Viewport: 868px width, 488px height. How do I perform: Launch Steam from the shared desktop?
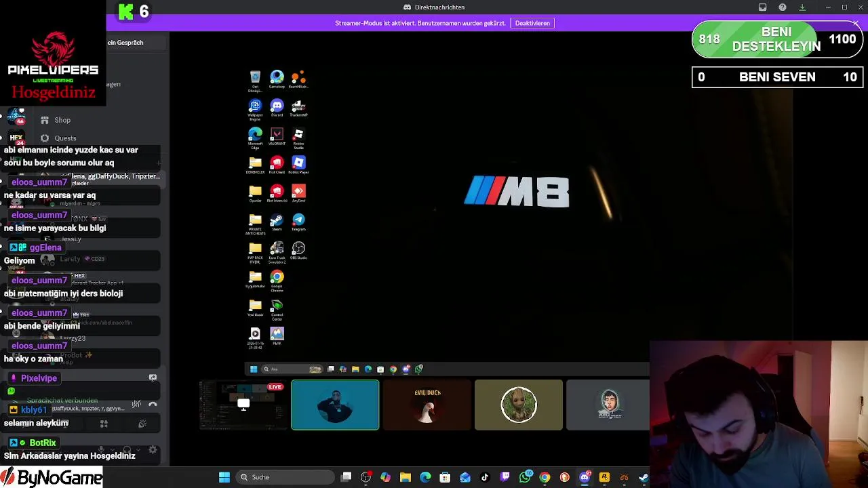277,222
